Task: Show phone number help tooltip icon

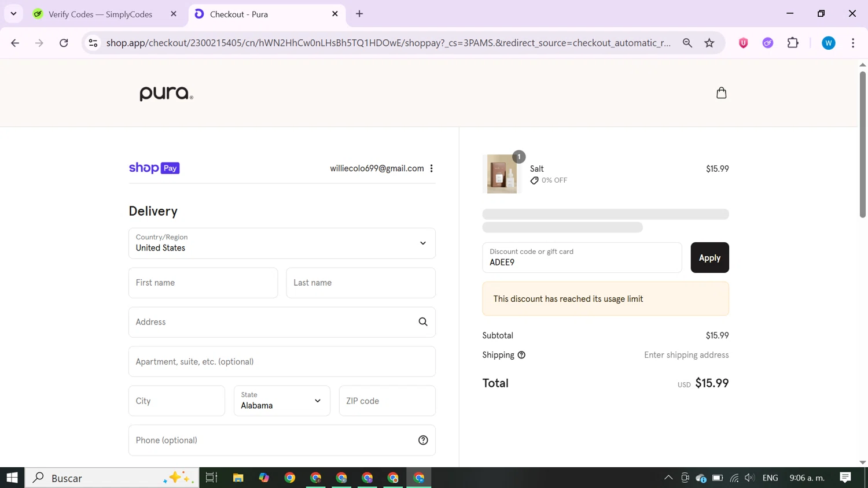Action: tap(423, 440)
